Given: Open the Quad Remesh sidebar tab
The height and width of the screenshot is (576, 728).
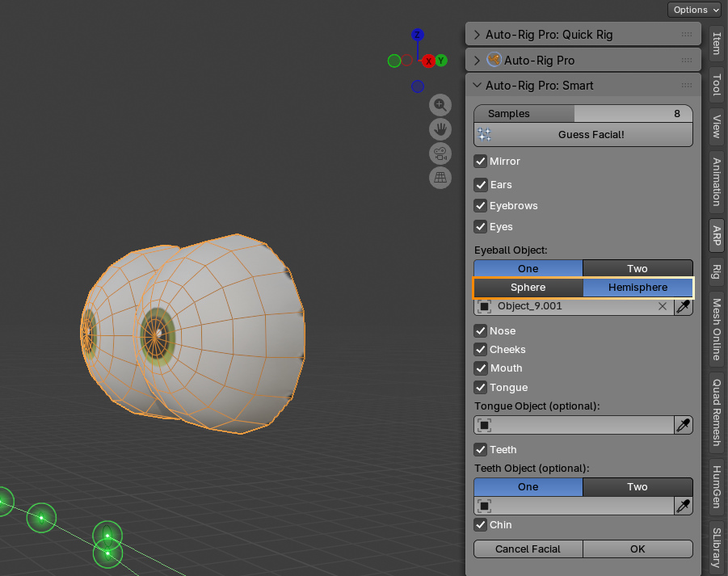Looking at the screenshot, I should tap(717, 412).
